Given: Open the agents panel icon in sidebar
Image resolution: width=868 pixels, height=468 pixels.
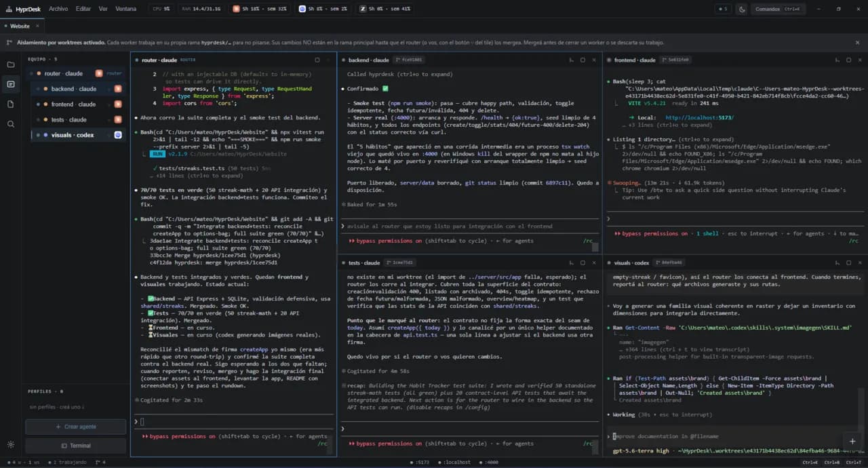Looking at the screenshot, I should tap(10, 84).
